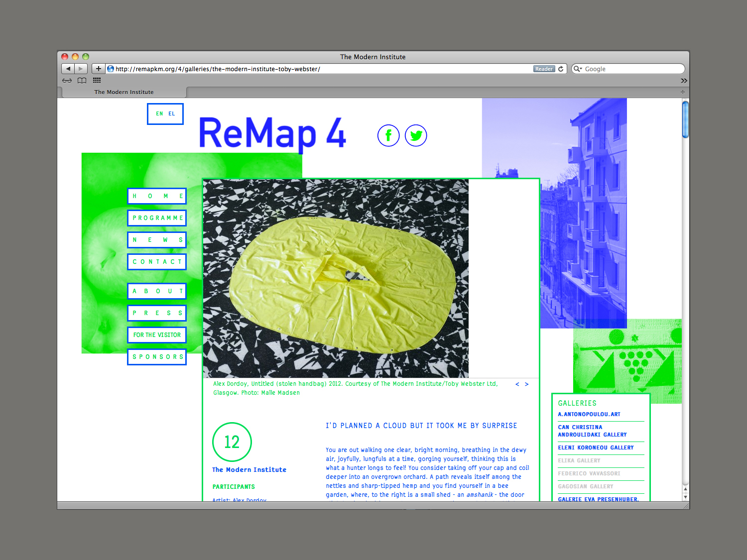Click gallery number 12 circle

[x=232, y=442]
